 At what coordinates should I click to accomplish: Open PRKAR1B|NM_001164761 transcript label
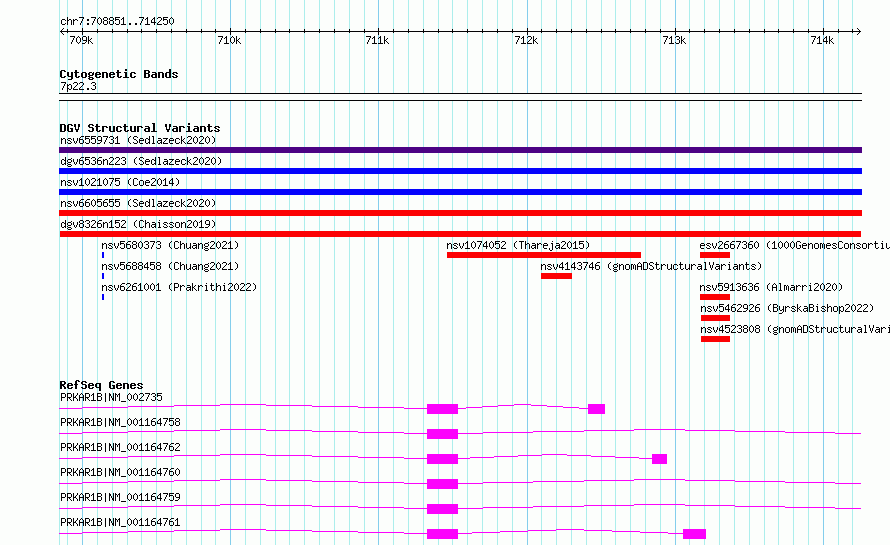click(120, 522)
